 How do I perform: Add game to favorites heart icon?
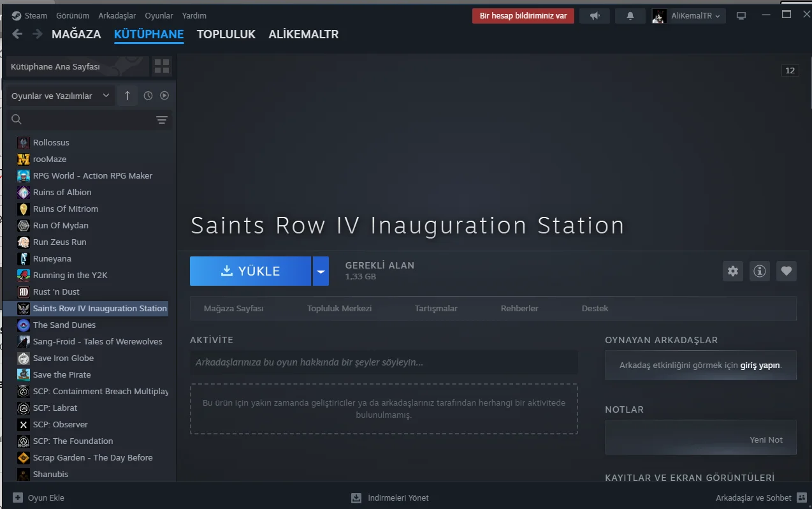(787, 271)
